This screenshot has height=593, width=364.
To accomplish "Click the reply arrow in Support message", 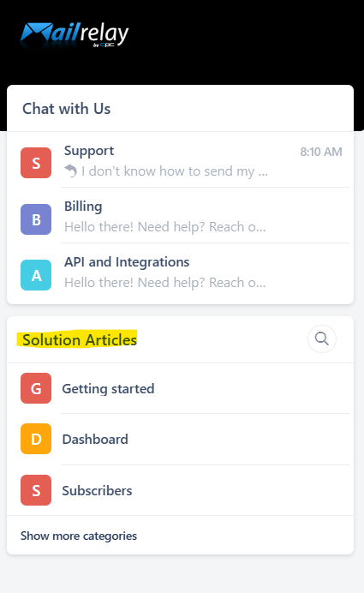I will coord(71,171).
